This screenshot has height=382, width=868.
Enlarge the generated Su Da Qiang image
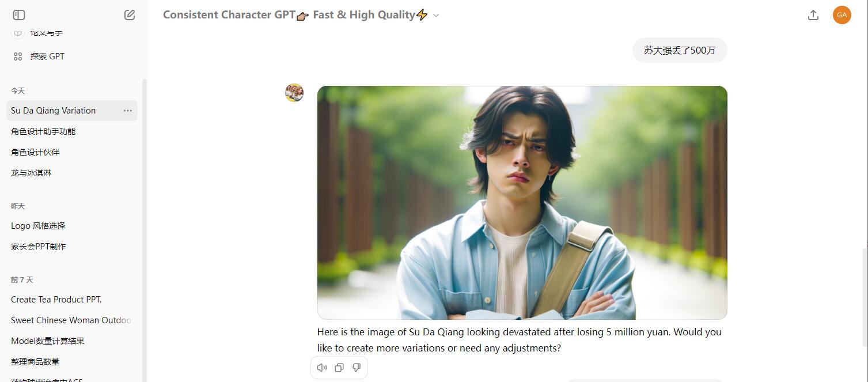point(522,203)
